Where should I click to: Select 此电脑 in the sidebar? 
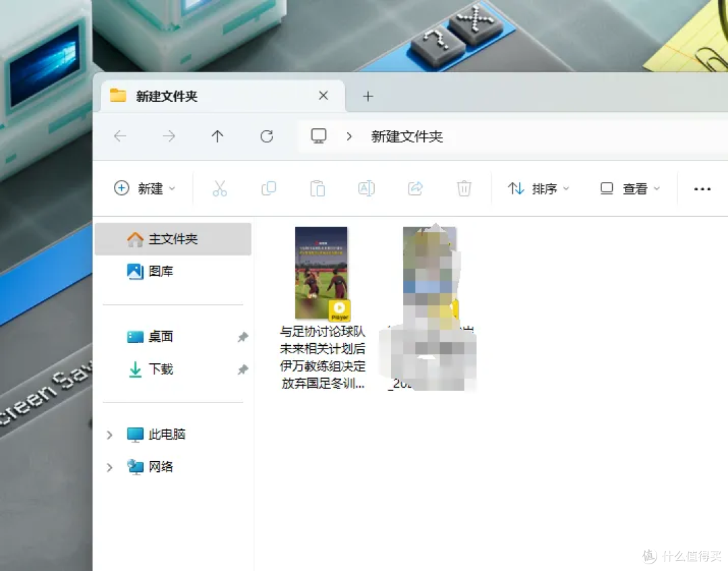[x=166, y=435]
